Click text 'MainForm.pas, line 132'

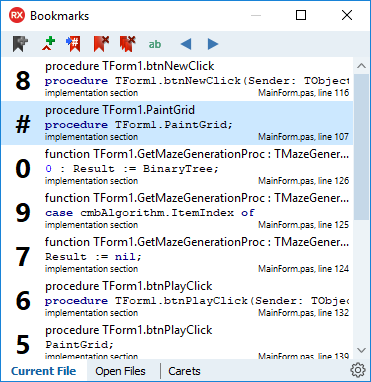tap(304, 313)
